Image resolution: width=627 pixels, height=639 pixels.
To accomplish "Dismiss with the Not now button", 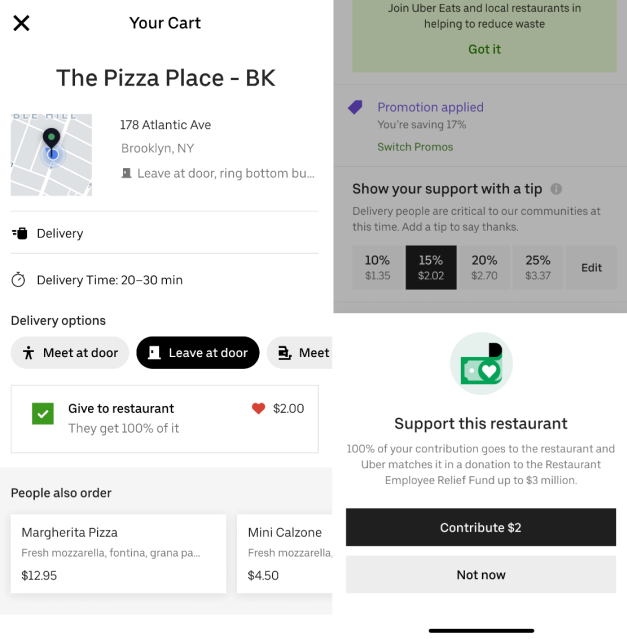I will pyautogui.click(x=481, y=575).
